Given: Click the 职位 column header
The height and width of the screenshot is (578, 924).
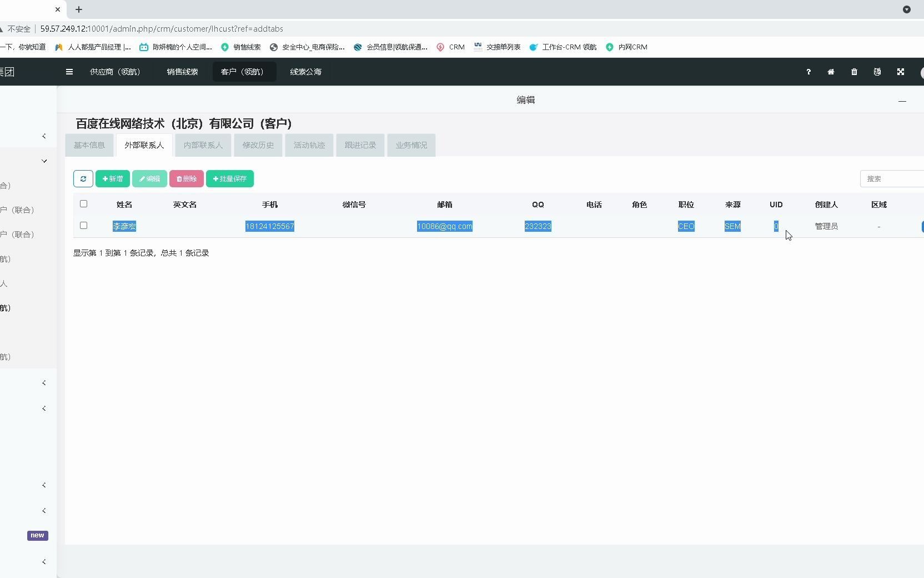Looking at the screenshot, I should pyautogui.click(x=686, y=205).
